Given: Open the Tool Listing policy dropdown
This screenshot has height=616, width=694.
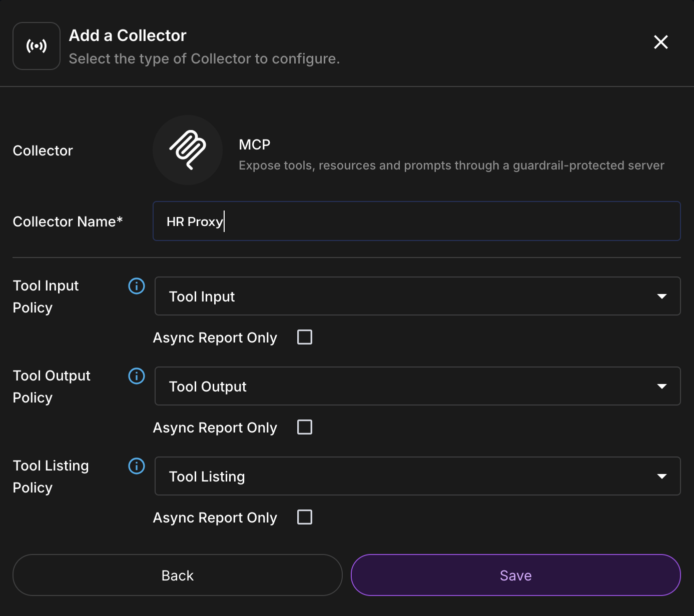Looking at the screenshot, I should (x=417, y=476).
